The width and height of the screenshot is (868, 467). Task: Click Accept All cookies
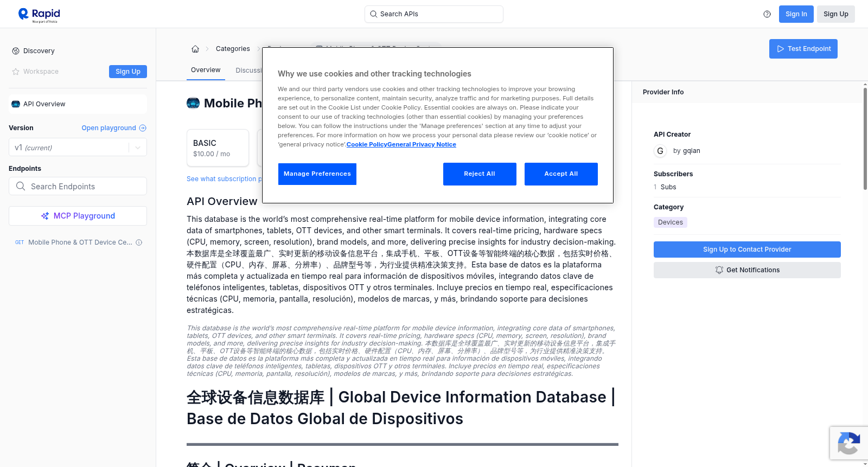point(561,174)
